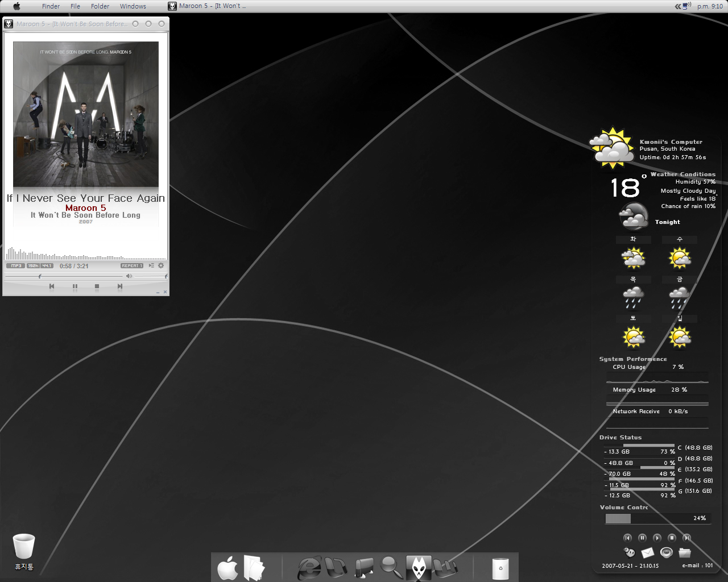The width and height of the screenshot is (728, 582).
Task: Open the File menu
Action: tap(75, 6)
